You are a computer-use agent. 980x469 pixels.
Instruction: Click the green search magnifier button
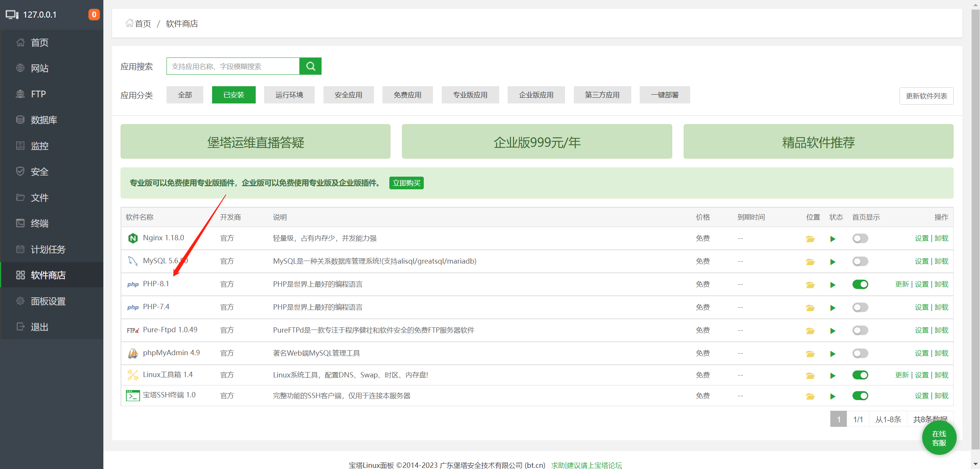(x=310, y=66)
